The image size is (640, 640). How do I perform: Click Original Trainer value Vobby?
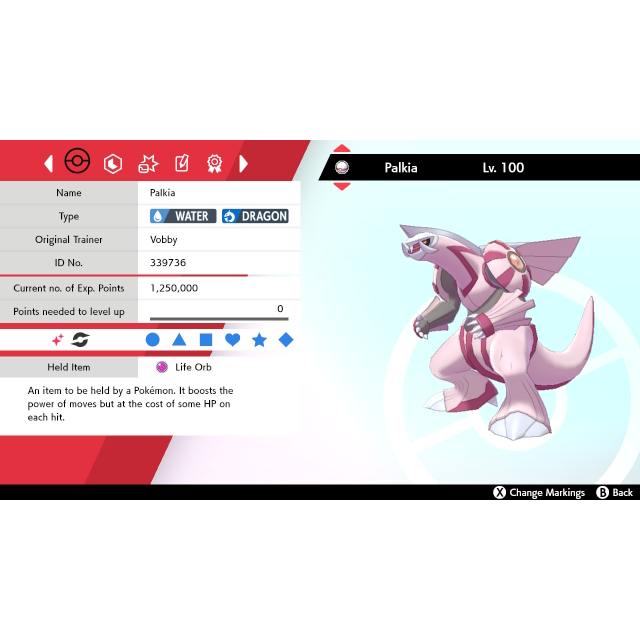[x=164, y=240]
